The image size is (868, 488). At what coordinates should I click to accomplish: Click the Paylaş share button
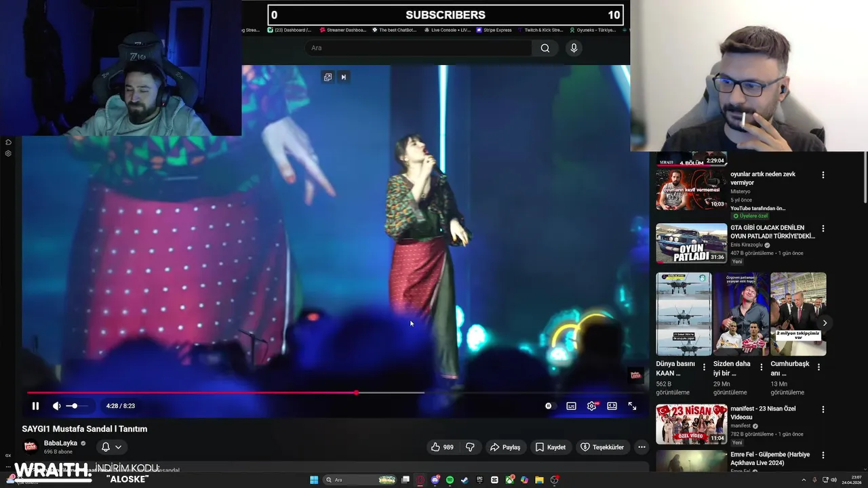point(505,447)
